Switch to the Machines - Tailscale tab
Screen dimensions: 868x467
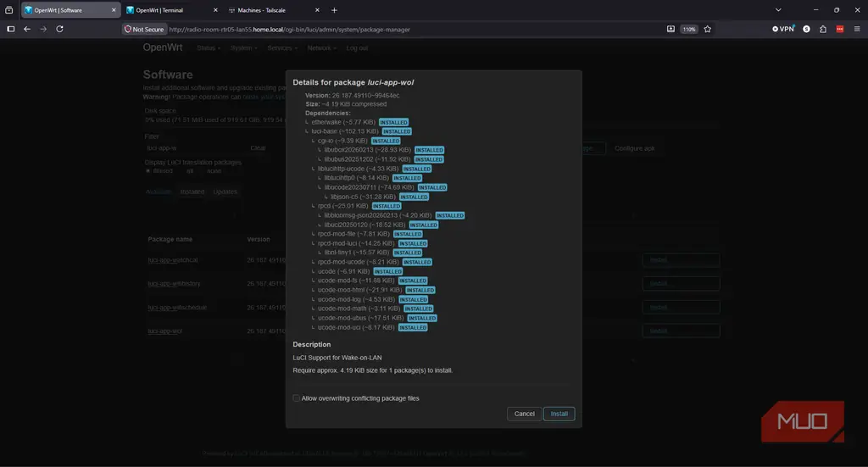point(274,10)
